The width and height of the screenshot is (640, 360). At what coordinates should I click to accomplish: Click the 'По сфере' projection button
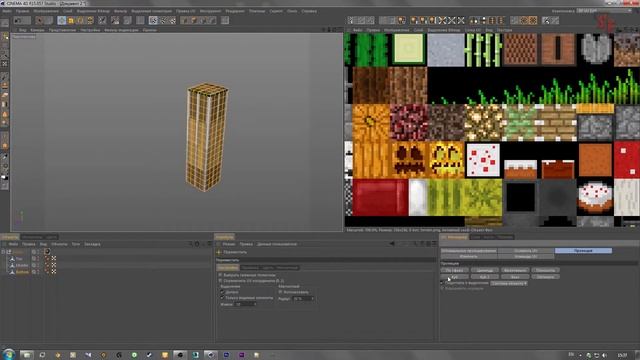coord(455,270)
